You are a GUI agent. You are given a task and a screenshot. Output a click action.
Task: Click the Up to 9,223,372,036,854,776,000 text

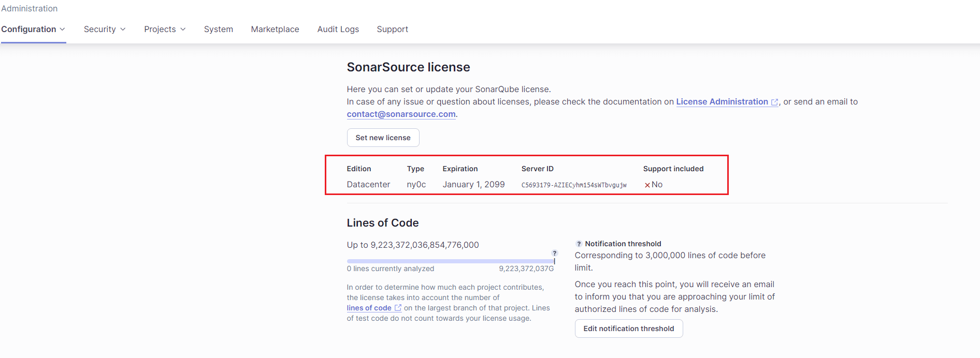click(413, 245)
